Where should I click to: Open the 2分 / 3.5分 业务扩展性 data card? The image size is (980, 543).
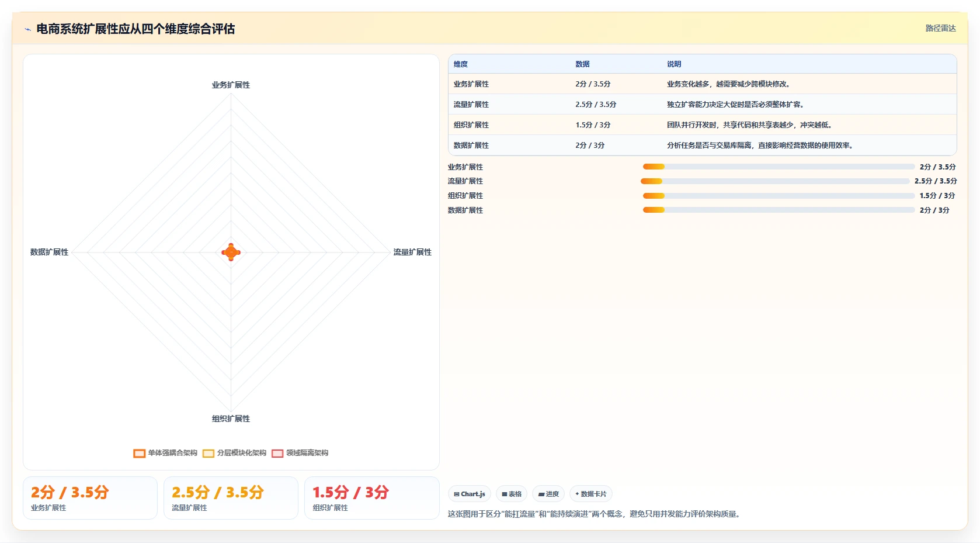(90, 498)
